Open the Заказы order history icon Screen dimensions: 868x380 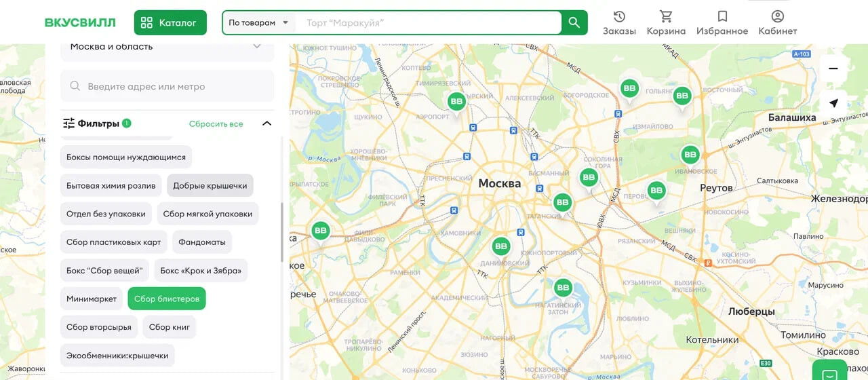619,22
